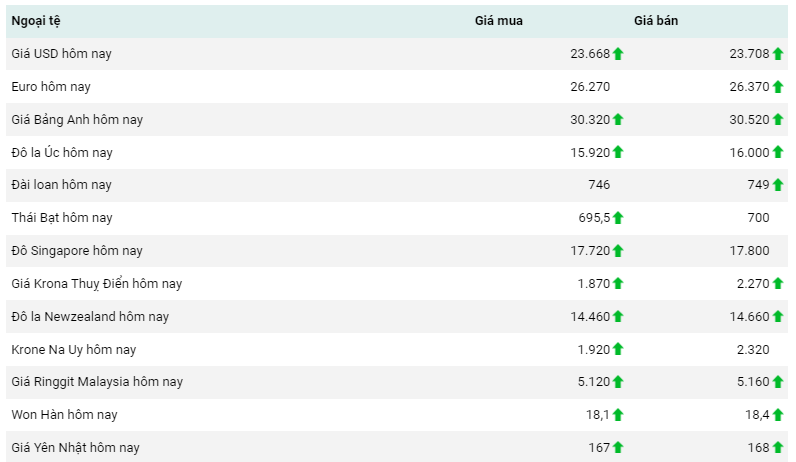Click green arrow next to Krone Na Uy buy price 1.920
Screen dimensions: 796x462
618,350
